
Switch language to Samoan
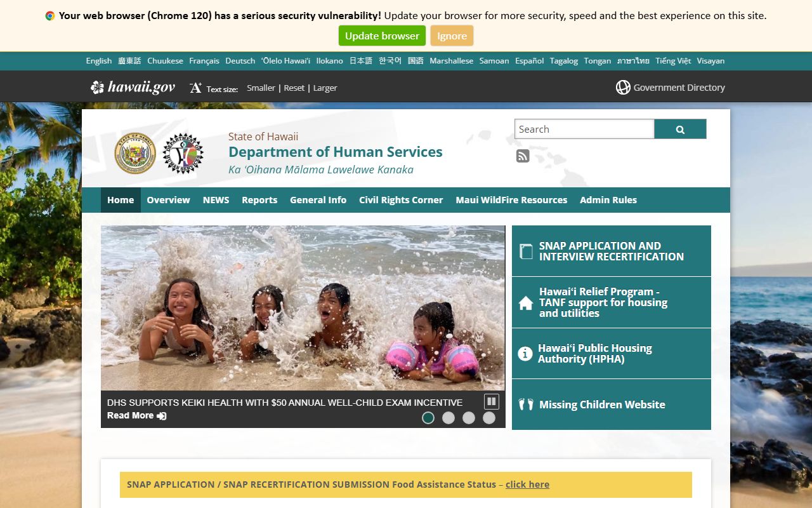[494, 61]
